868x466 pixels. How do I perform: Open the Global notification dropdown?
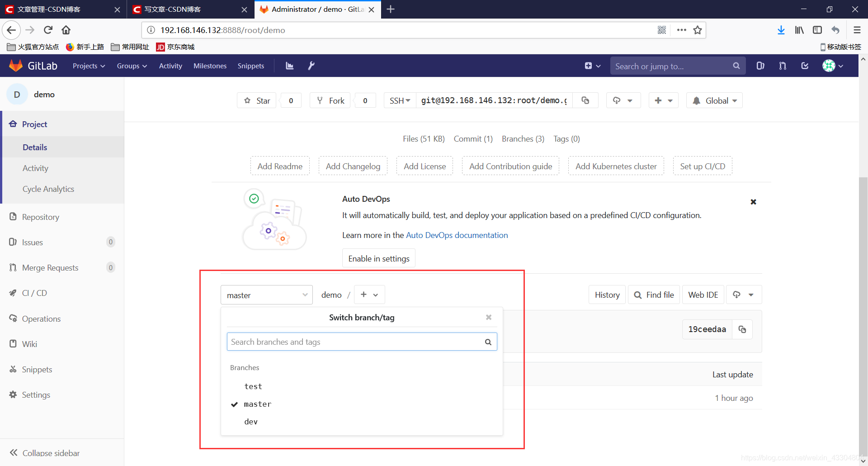[x=714, y=100]
